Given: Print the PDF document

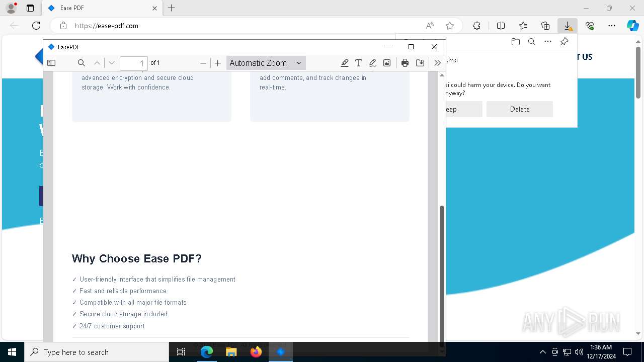Looking at the screenshot, I should pos(405,63).
